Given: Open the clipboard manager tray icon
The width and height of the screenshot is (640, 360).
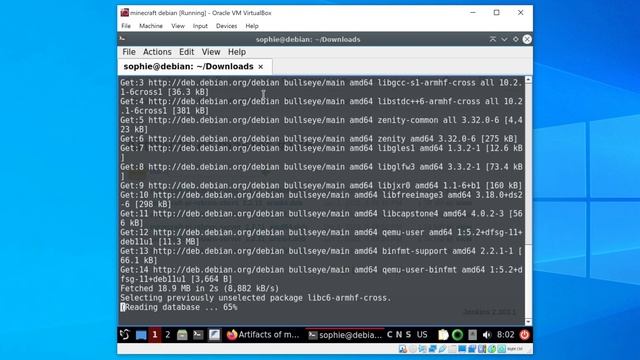Looking at the screenshot, I should (443, 335).
